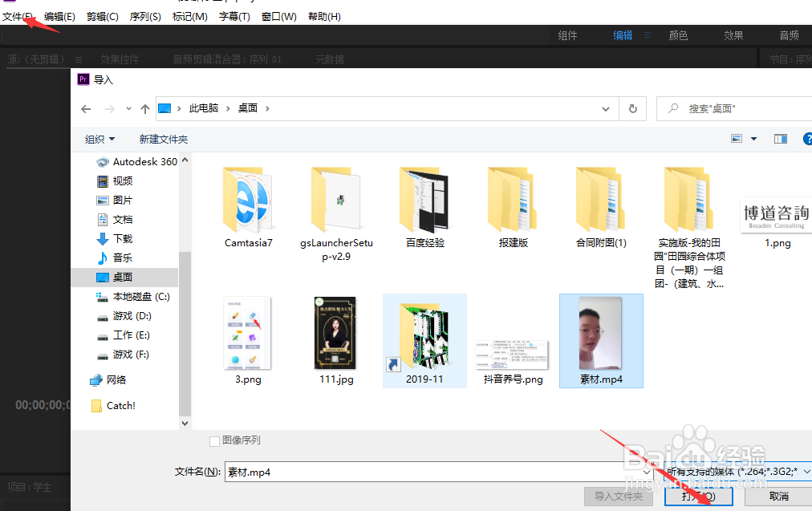Click the back navigation arrow

pyautogui.click(x=86, y=108)
